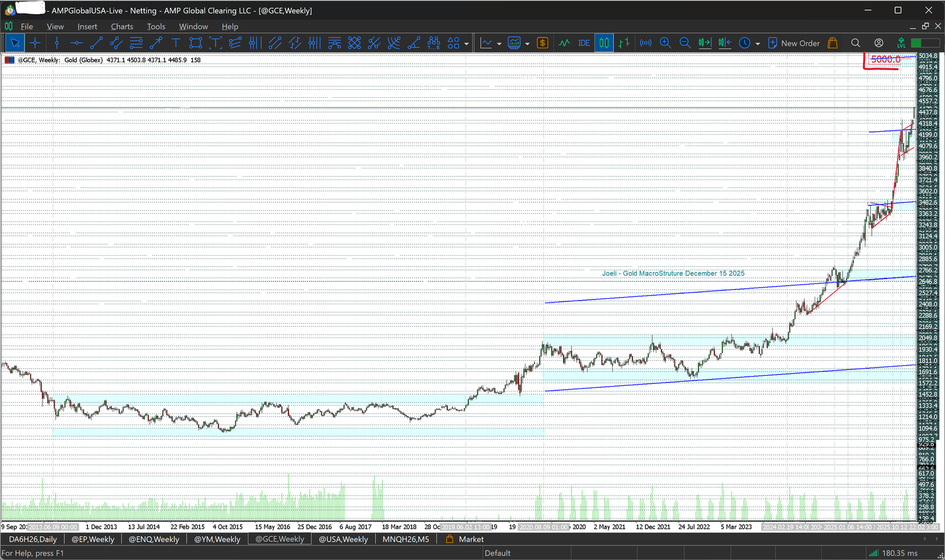This screenshot has width=945, height=560.
Task: Click the chart title @GCE, Weekly: Gold (Globex)
Action: coord(60,60)
